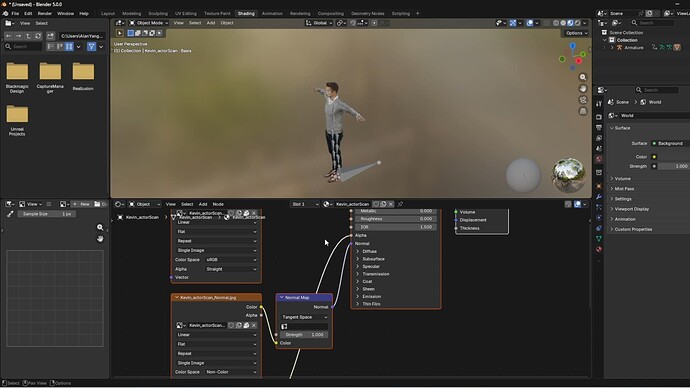Switch to the Animation workspace tab

coord(272,14)
